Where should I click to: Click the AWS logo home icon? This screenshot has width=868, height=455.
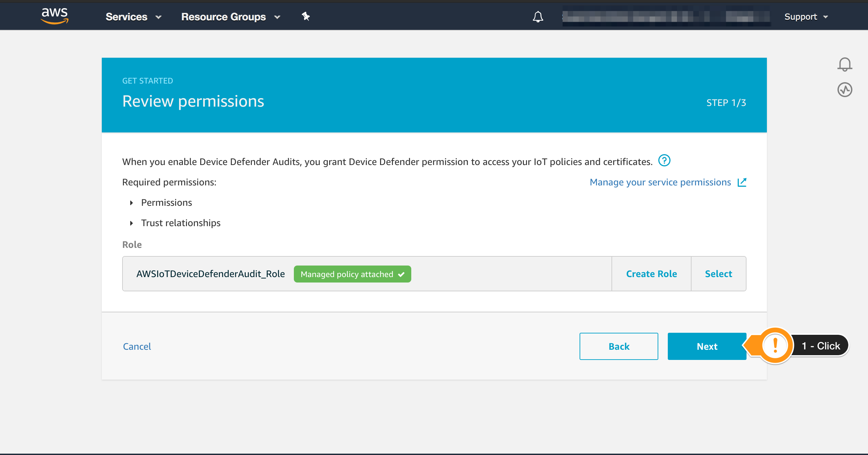tap(54, 16)
